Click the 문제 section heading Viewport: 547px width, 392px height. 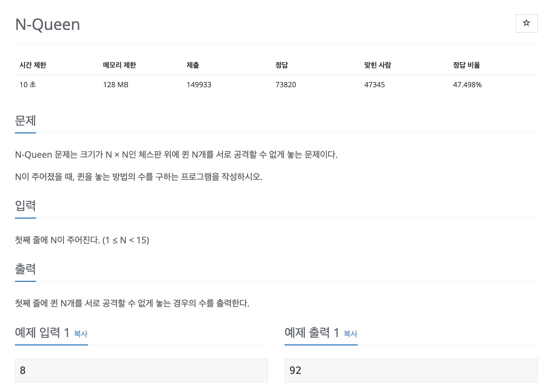25,121
